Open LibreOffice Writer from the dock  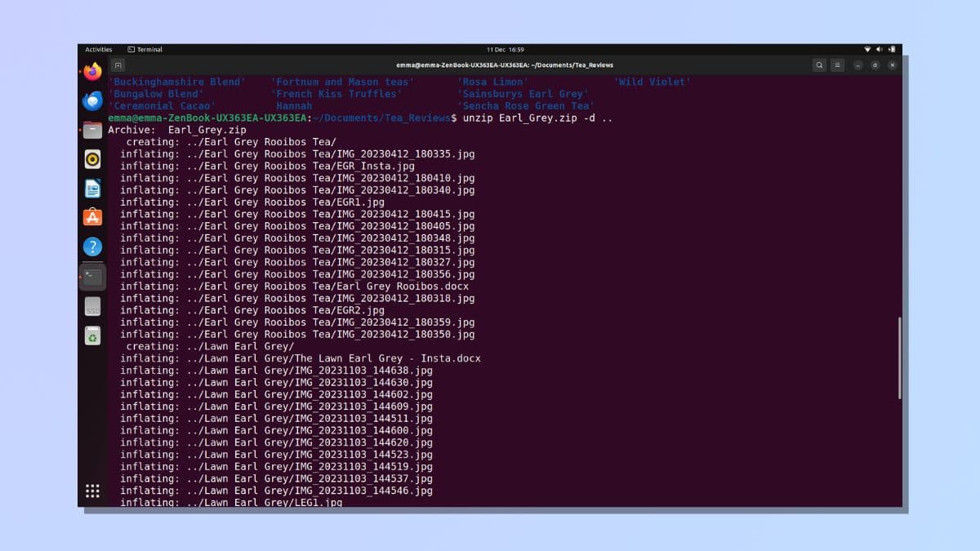point(92,189)
